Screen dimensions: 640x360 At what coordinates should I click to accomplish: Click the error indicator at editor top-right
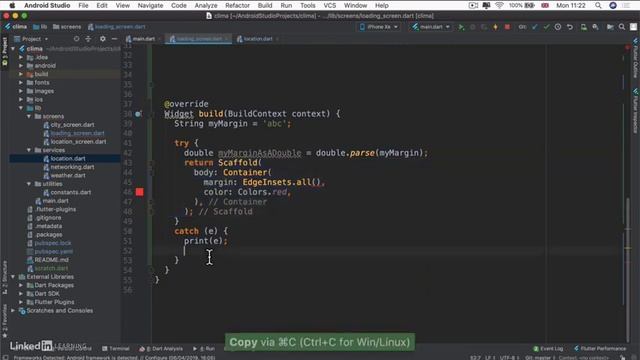628,48
